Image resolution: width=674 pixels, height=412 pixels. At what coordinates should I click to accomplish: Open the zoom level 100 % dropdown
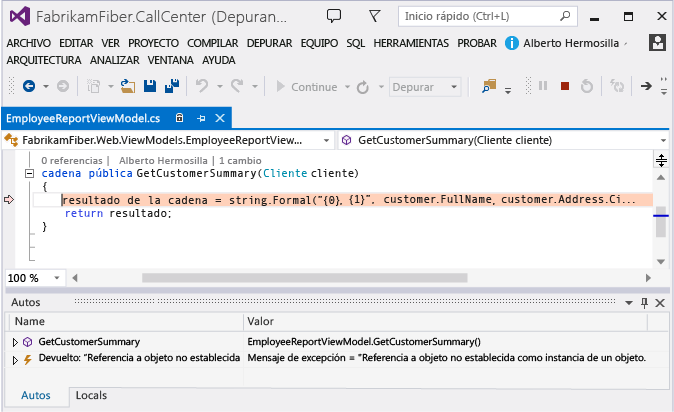click(57, 278)
